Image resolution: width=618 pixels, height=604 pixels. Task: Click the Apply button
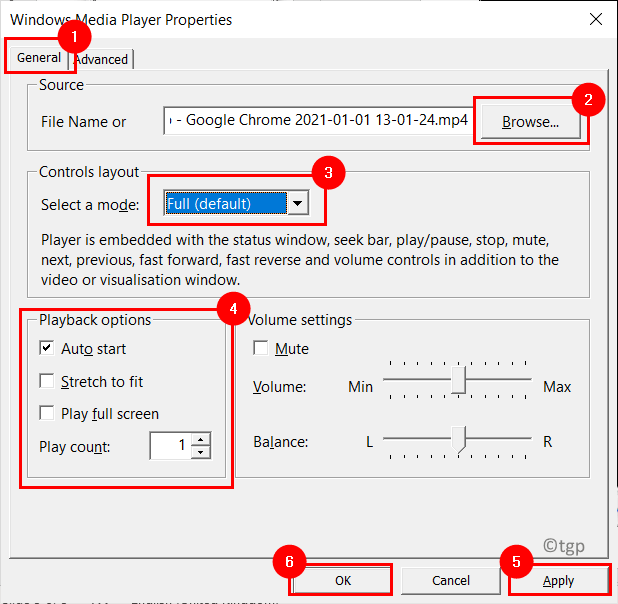[x=558, y=581]
